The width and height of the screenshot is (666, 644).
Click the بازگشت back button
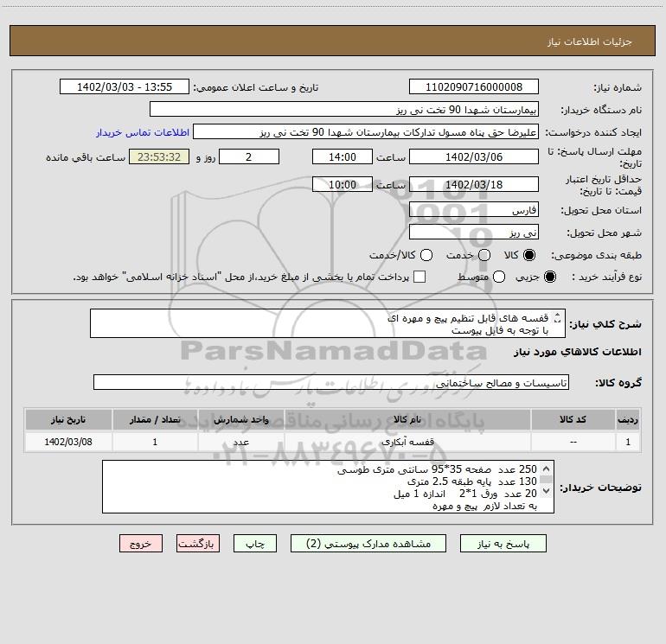[x=198, y=544]
